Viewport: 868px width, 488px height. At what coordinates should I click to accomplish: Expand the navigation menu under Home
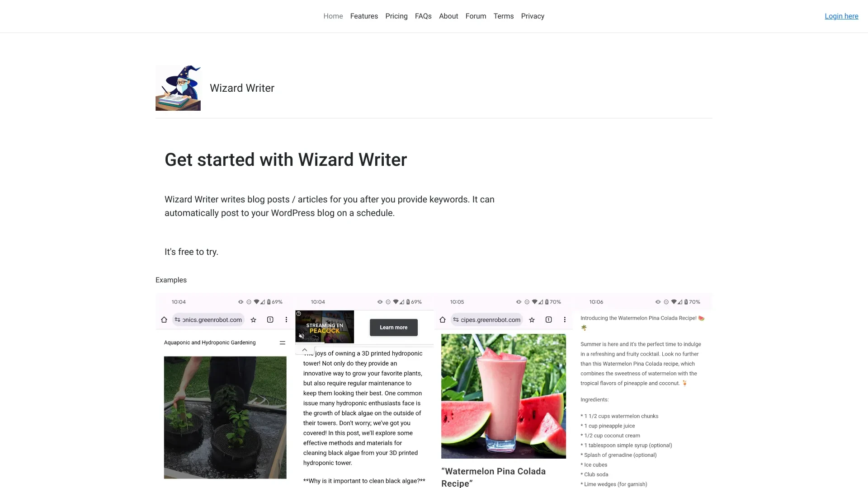coord(333,16)
